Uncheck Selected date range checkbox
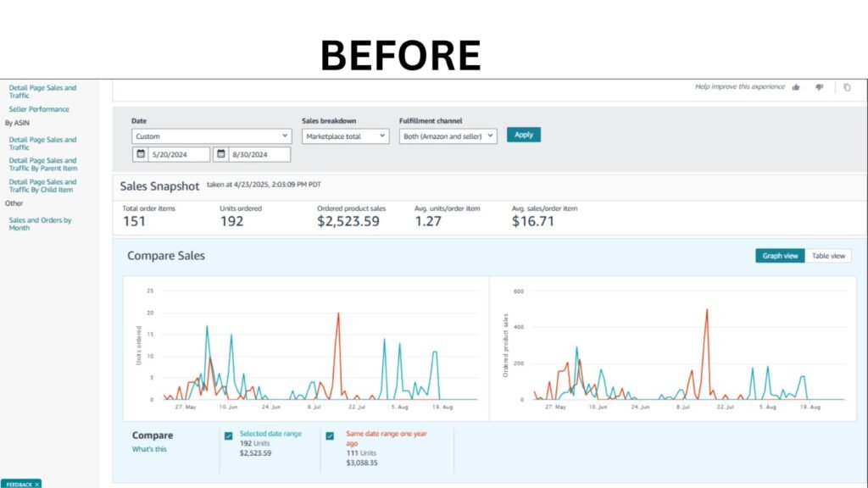 click(229, 436)
